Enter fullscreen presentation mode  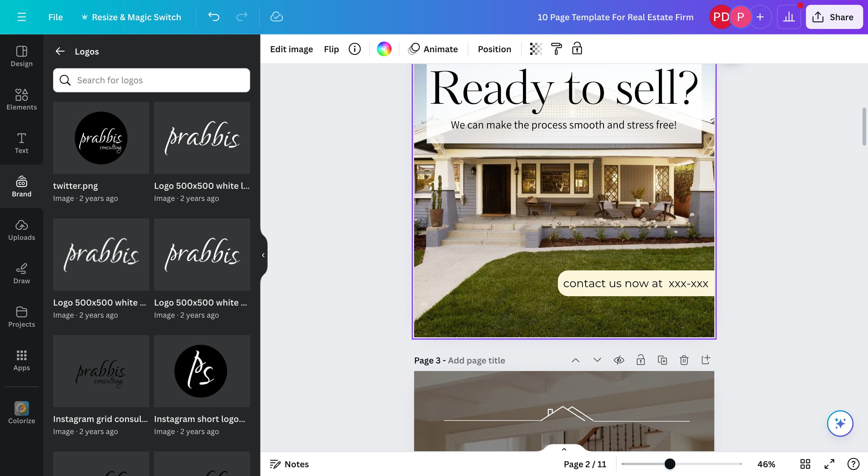point(829,464)
